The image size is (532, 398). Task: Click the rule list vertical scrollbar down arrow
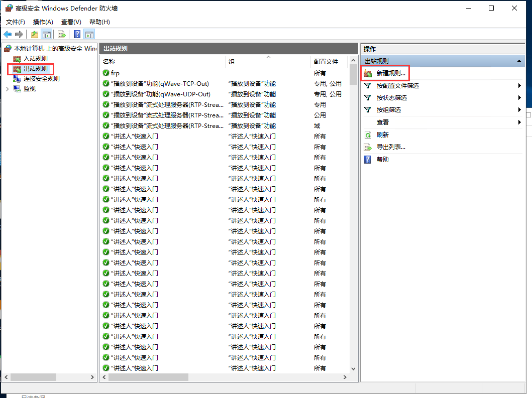353,369
